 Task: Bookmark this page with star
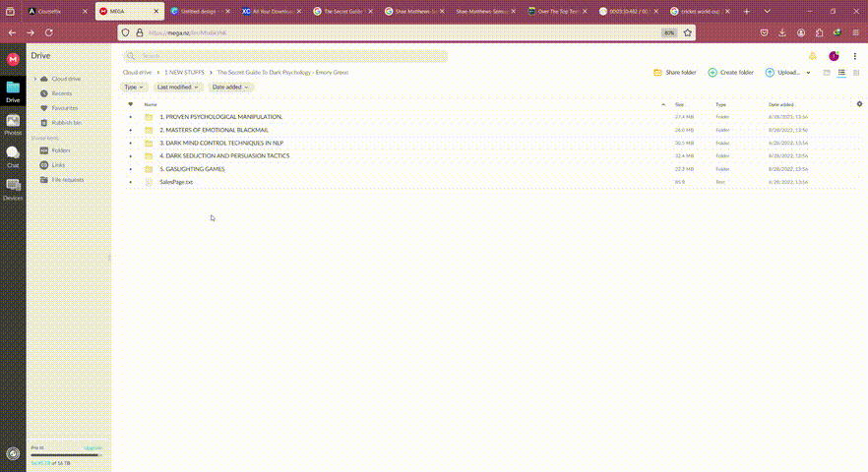[688, 32]
